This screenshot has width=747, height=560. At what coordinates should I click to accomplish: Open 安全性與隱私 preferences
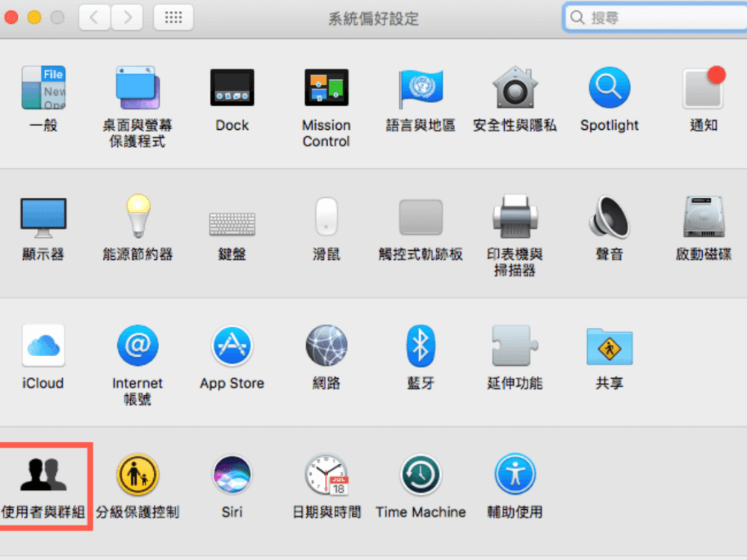pyautogui.click(x=515, y=88)
